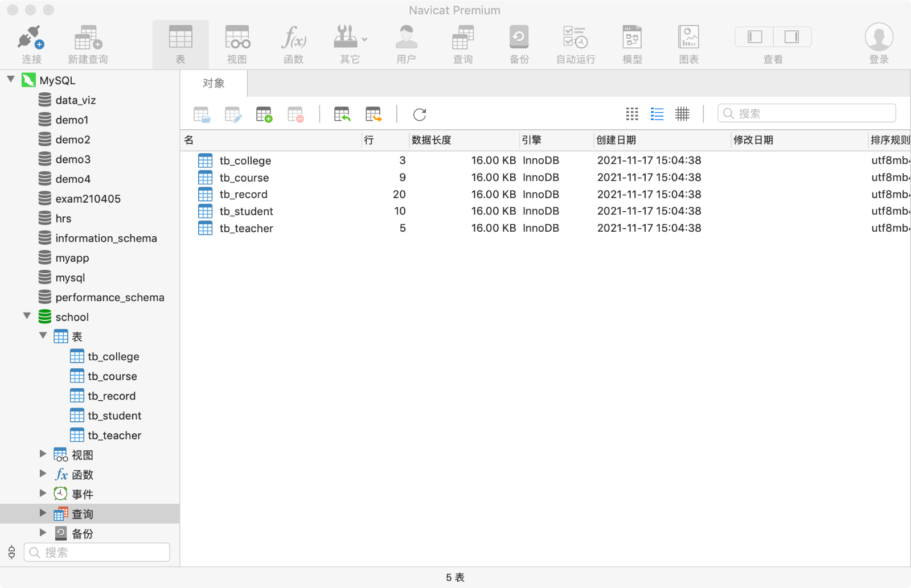Expand the 视图 node under school

pos(43,454)
